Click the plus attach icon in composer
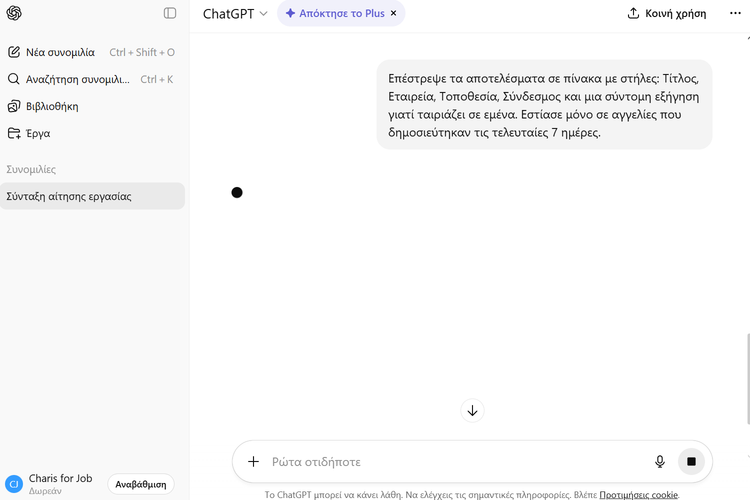 tap(254, 462)
